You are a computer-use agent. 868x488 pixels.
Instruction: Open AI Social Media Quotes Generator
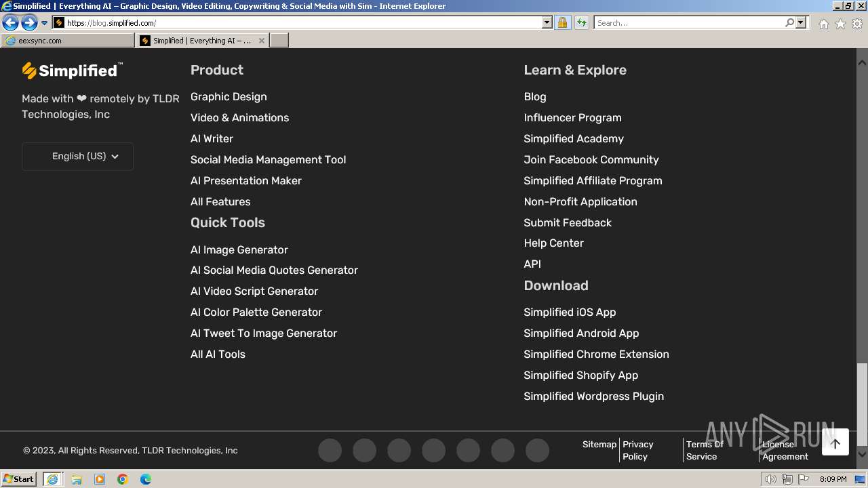coord(274,270)
